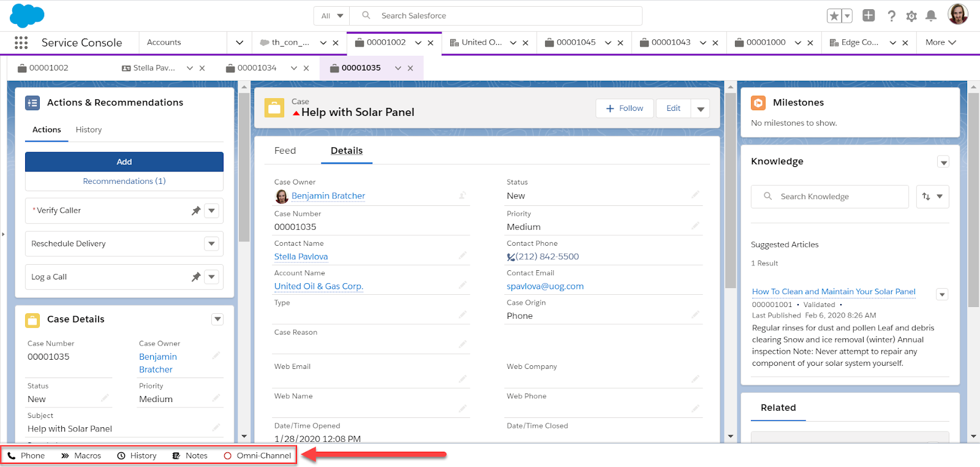Click the spavlova@uog.com email link
980x467 pixels.
(x=545, y=286)
